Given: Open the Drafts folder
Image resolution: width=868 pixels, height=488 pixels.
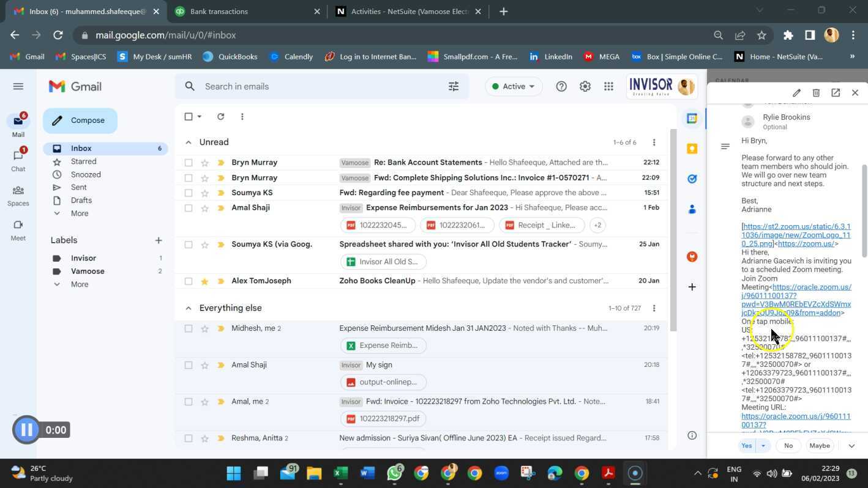Looking at the screenshot, I should pos(81,200).
